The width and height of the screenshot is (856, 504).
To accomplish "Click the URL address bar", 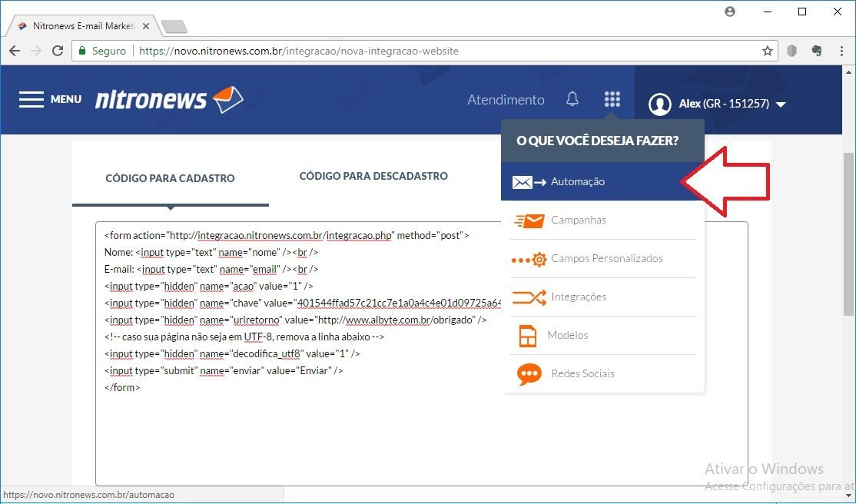I will click(425, 51).
